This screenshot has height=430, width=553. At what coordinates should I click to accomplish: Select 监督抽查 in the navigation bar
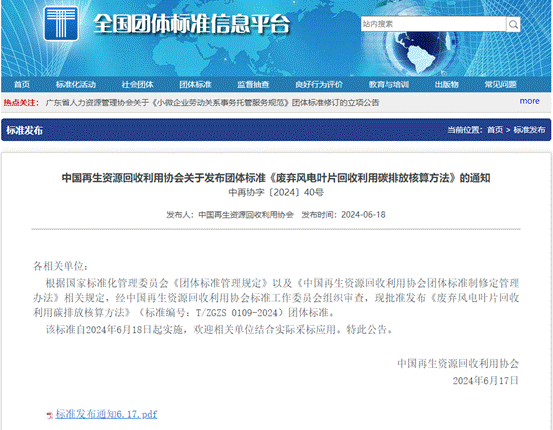coord(253,84)
